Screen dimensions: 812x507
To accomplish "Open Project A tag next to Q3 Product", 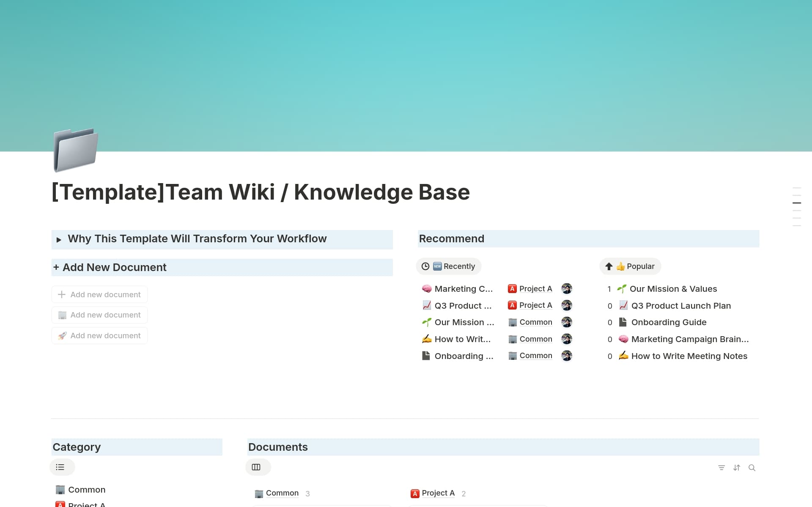I will (535, 305).
